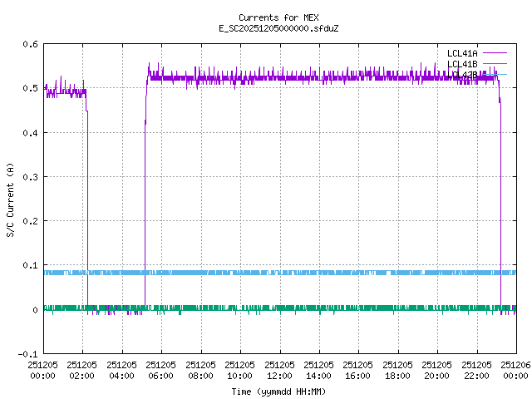The image size is (532, 399).
Task: Click the 0.2 y-axis tick label
Action: click(30, 221)
